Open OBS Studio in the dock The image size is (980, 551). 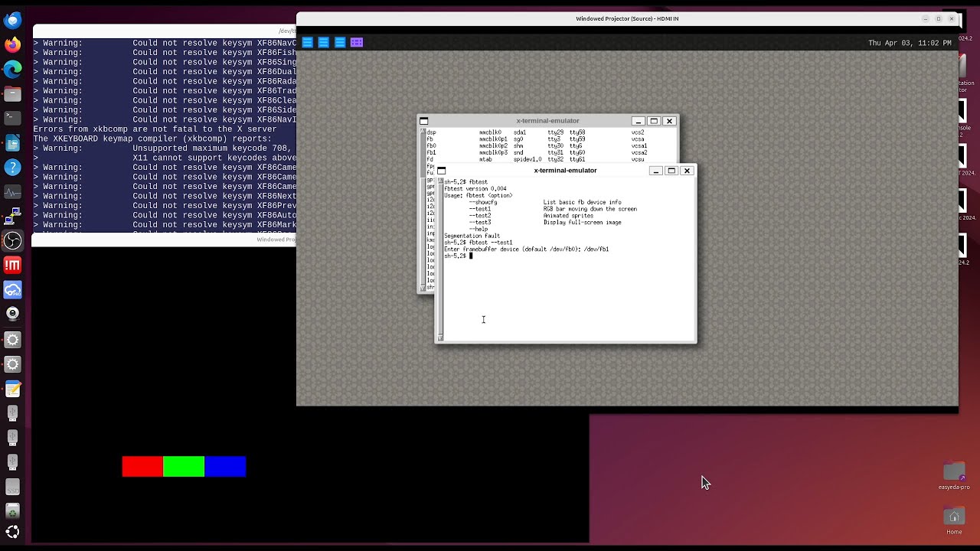12,241
